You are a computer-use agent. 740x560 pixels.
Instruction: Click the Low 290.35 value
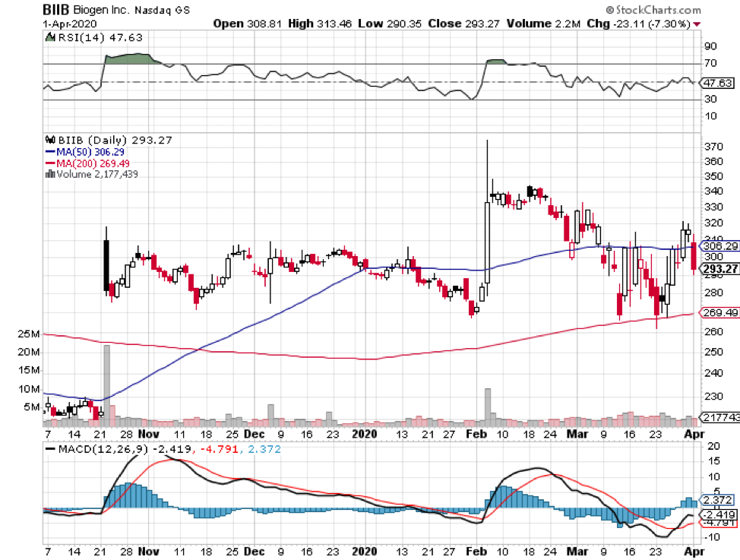[x=390, y=24]
